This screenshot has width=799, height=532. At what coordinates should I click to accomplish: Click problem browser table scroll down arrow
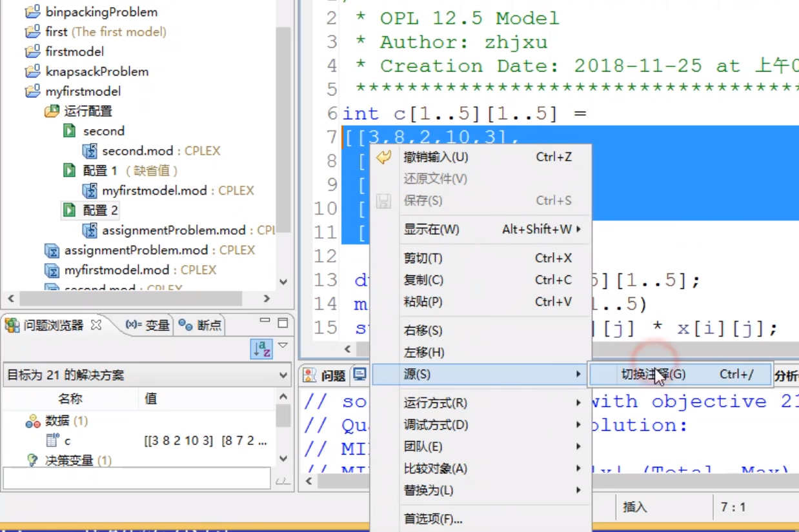[x=283, y=458]
